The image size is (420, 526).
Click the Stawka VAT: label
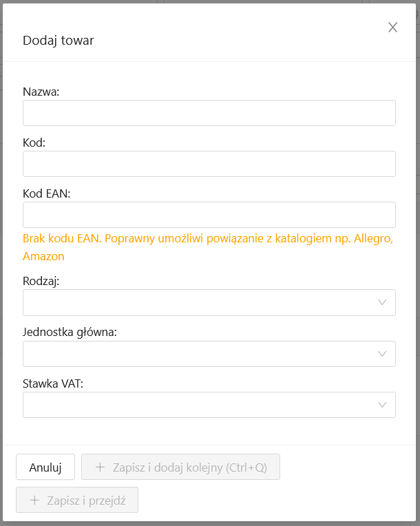tap(53, 383)
